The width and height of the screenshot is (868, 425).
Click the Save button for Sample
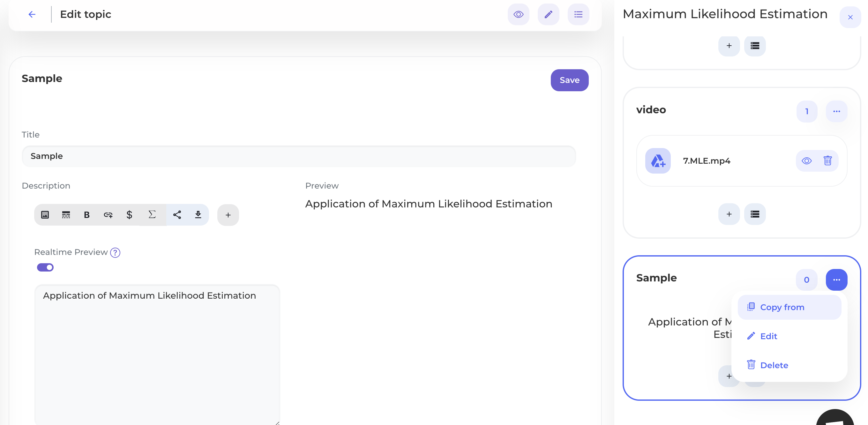tap(570, 80)
